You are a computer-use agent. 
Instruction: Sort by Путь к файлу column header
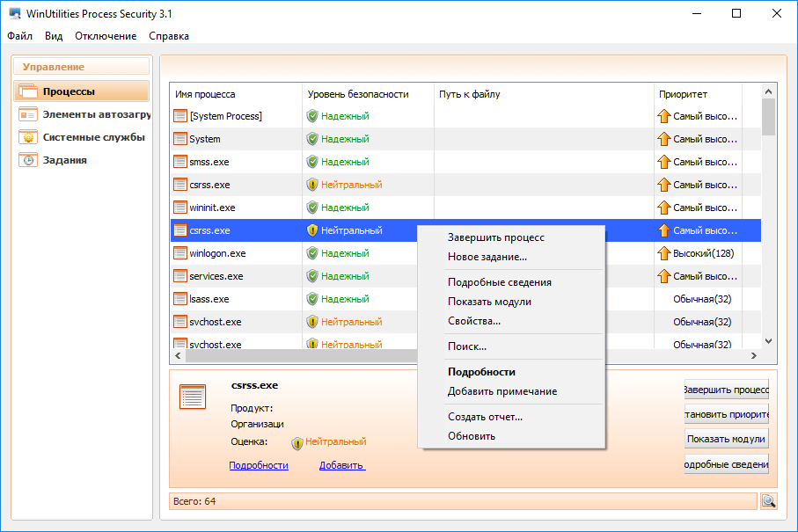click(544, 94)
